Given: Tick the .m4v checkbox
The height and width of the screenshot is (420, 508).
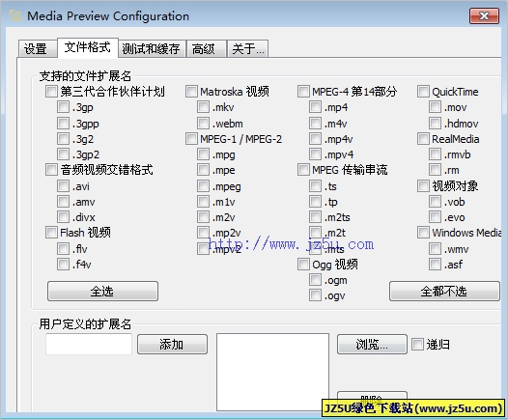Looking at the screenshot, I should [x=315, y=123].
